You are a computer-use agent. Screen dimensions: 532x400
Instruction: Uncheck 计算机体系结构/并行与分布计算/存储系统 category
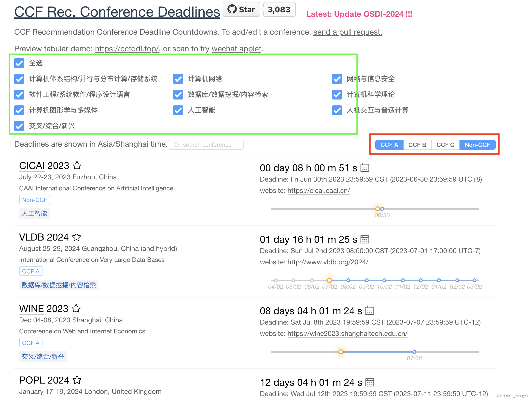pos(19,79)
